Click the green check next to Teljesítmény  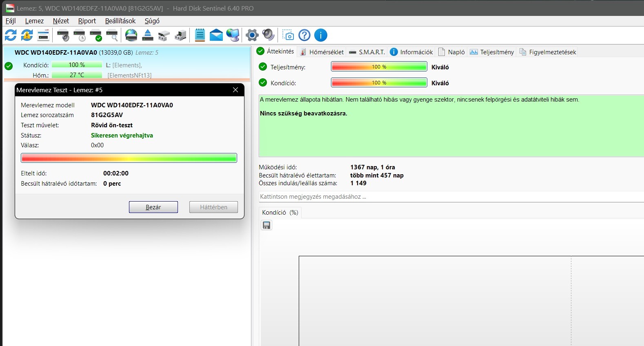tap(263, 67)
